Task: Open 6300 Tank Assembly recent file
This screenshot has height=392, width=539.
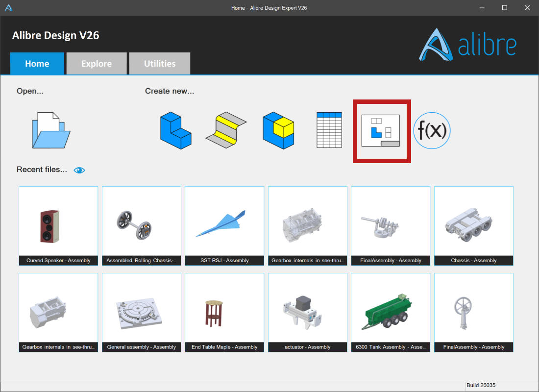Action: coord(391,313)
